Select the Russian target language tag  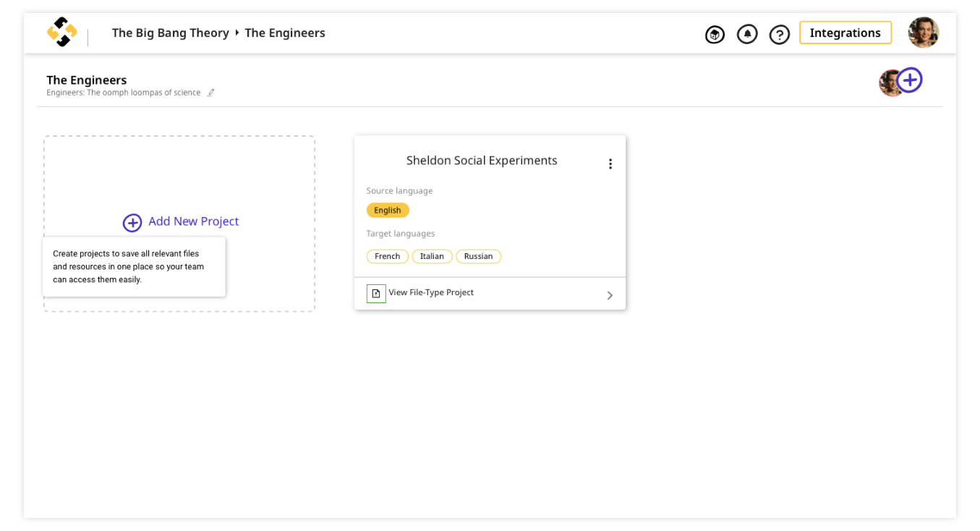pyautogui.click(x=479, y=256)
